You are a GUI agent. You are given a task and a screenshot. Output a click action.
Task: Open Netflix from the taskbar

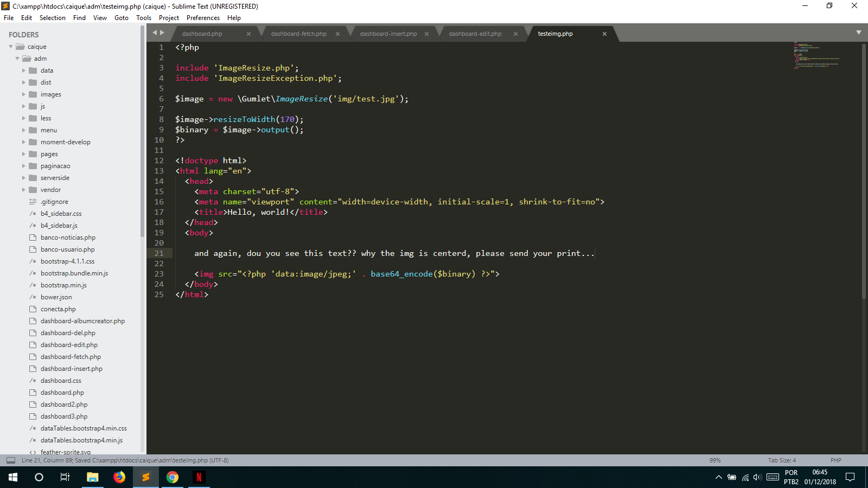(x=199, y=477)
